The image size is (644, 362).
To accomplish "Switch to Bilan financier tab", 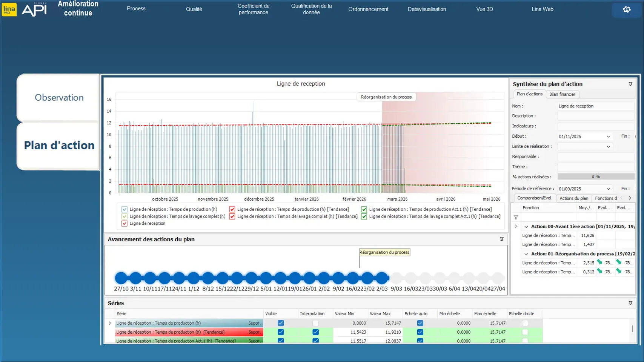I will pyautogui.click(x=562, y=94).
